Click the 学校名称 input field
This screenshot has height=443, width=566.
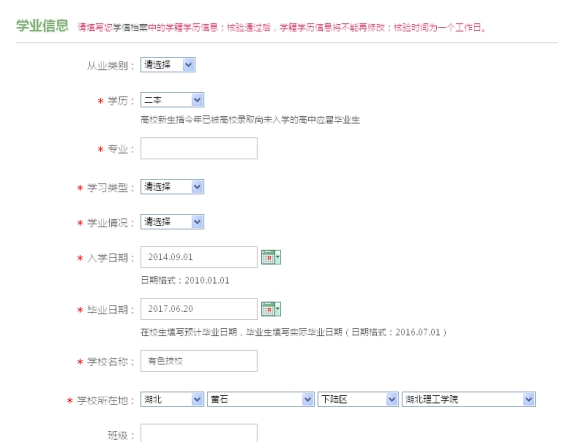click(199, 361)
